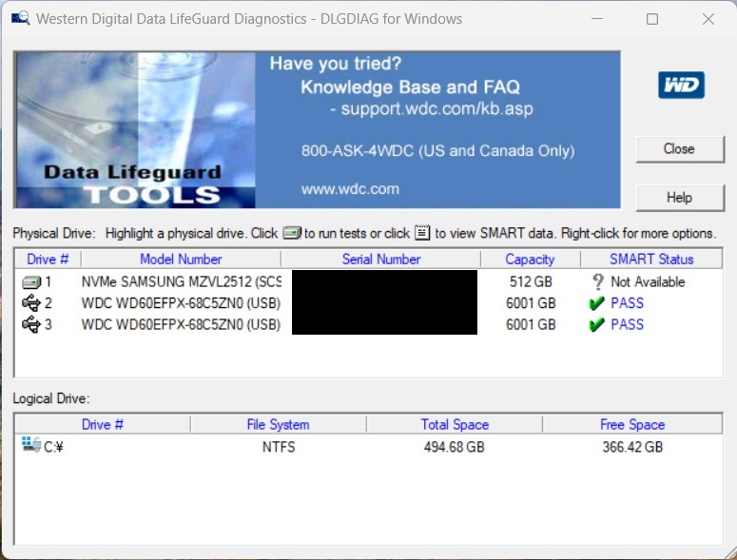Click logical Drive # column header

(x=103, y=424)
